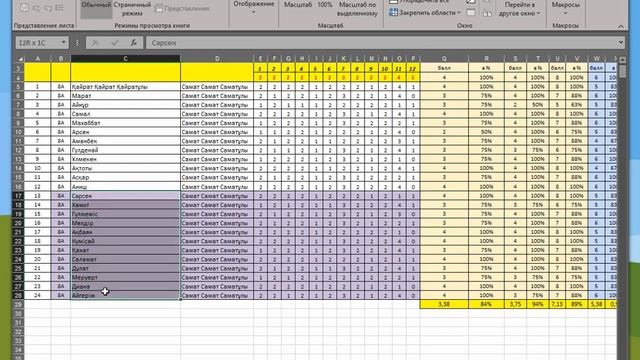Click the formula bar showing Сәрсен
640x360 pixels.
pyautogui.click(x=381, y=42)
